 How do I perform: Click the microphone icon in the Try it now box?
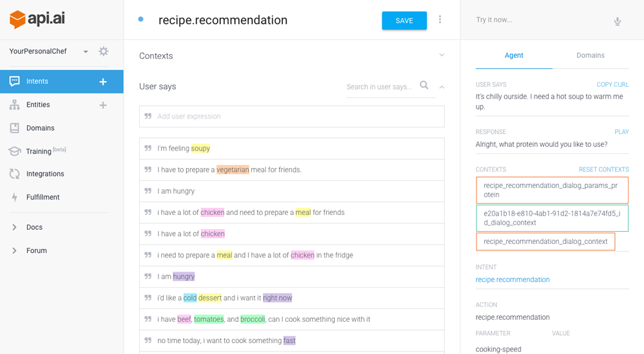click(618, 21)
